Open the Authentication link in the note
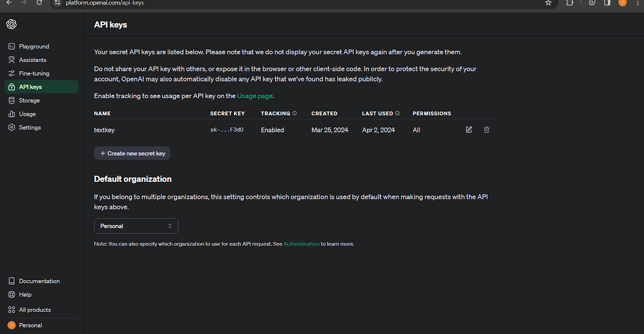The height and width of the screenshot is (334, 644). 301,244
